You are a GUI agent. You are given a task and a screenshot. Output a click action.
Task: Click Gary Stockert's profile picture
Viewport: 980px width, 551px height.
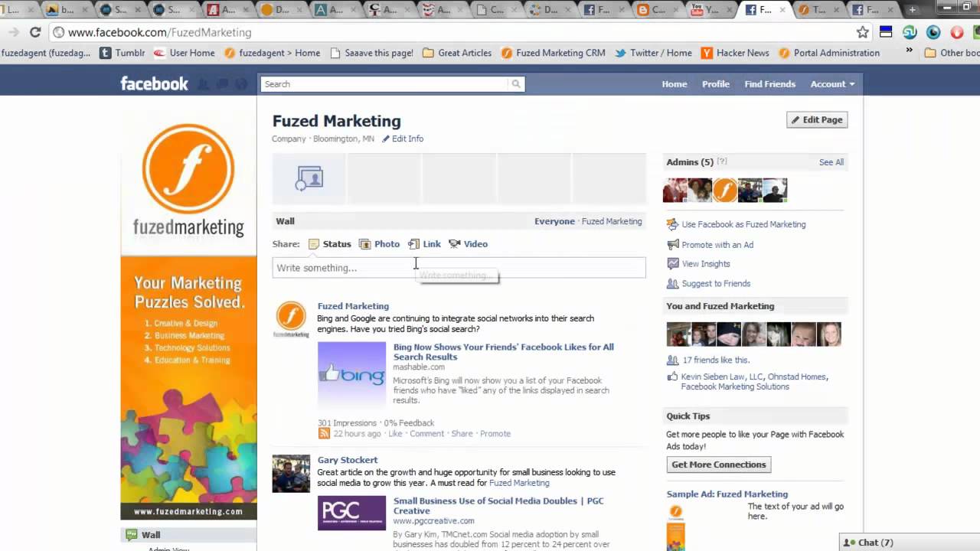click(x=291, y=474)
